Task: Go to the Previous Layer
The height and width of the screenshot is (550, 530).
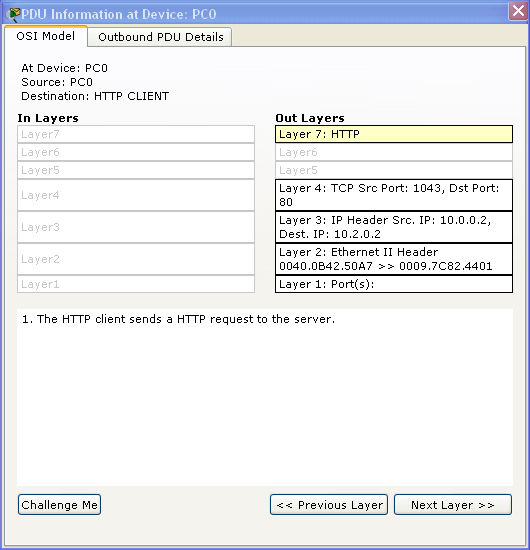Action: point(329,505)
